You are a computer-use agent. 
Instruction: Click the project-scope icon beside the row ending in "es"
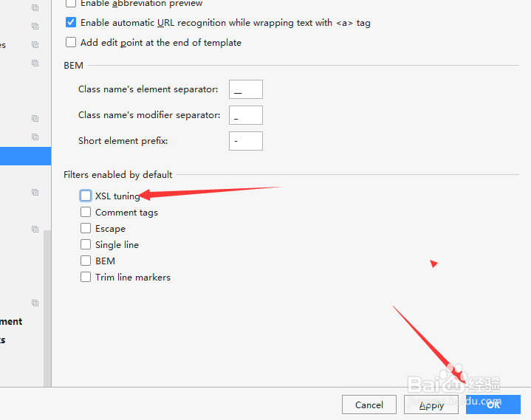click(35, 44)
